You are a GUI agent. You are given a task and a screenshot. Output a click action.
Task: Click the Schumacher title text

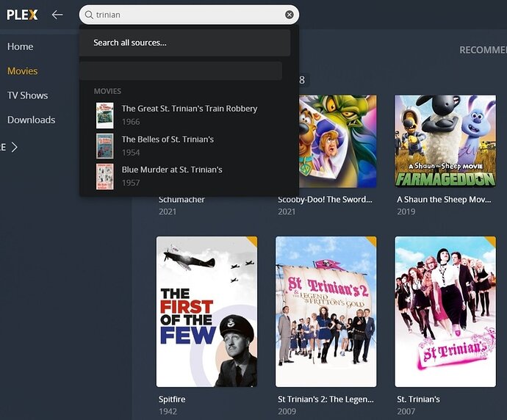pos(181,200)
